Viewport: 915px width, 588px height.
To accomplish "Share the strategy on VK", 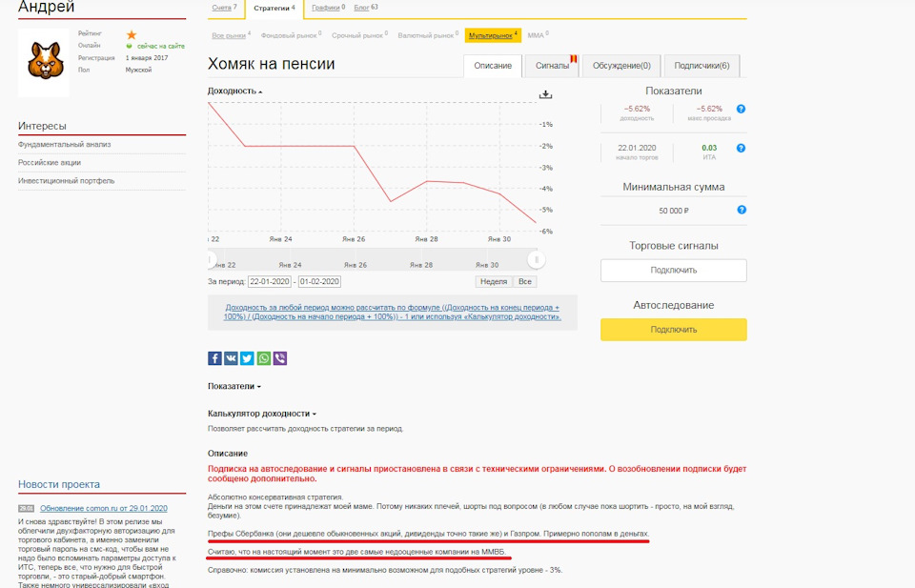I will tap(231, 358).
